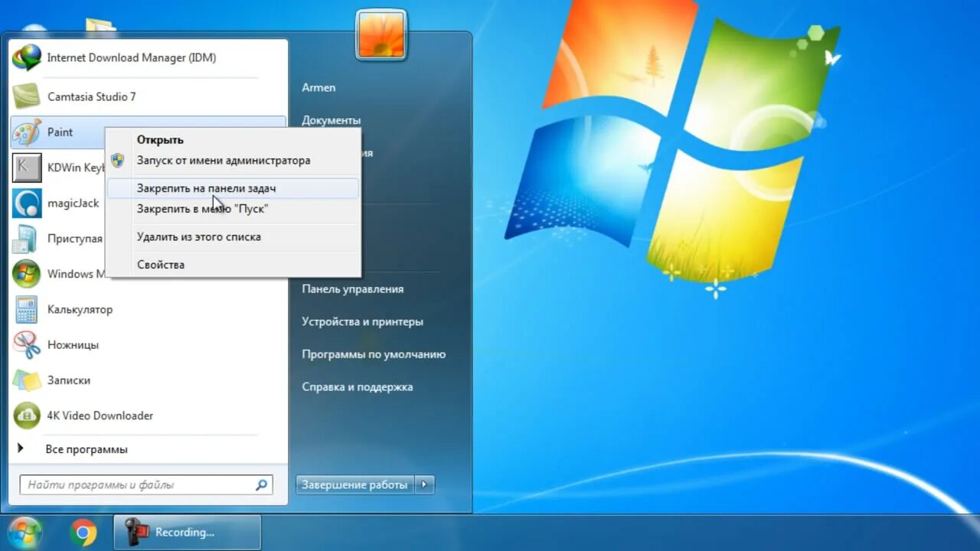
Task: Select Закрепить на панели задач
Action: click(233, 188)
